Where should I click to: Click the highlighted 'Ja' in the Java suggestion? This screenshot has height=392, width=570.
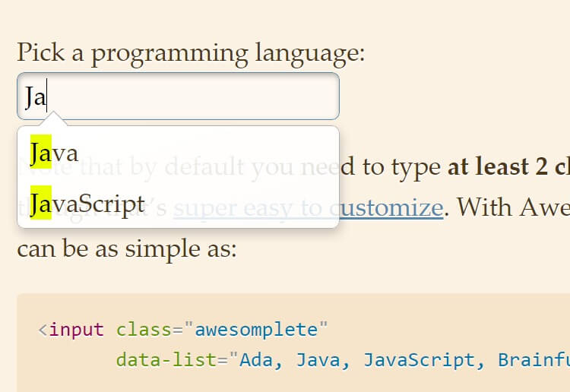[40, 153]
